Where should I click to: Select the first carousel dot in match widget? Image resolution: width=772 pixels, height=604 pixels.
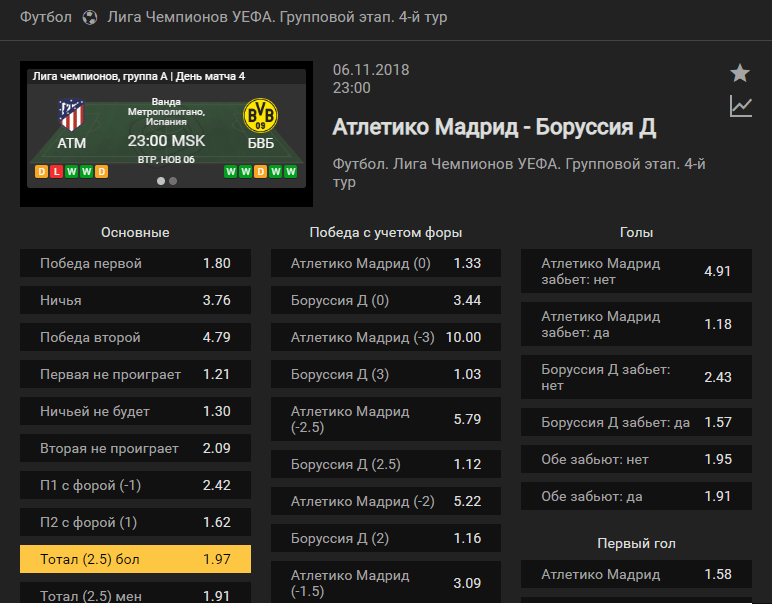click(161, 181)
